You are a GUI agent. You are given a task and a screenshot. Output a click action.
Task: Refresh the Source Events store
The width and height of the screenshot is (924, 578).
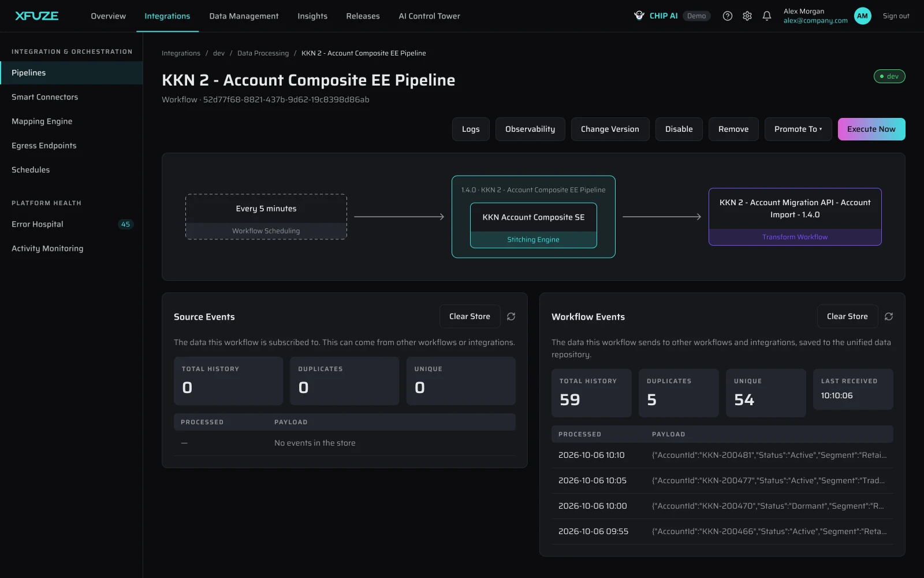[x=511, y=316]
